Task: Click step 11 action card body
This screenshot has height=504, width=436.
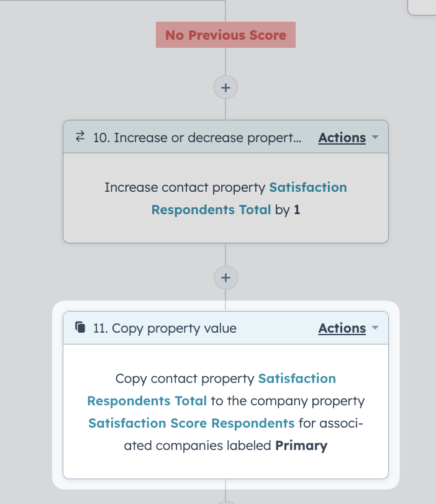Action: 225,412
